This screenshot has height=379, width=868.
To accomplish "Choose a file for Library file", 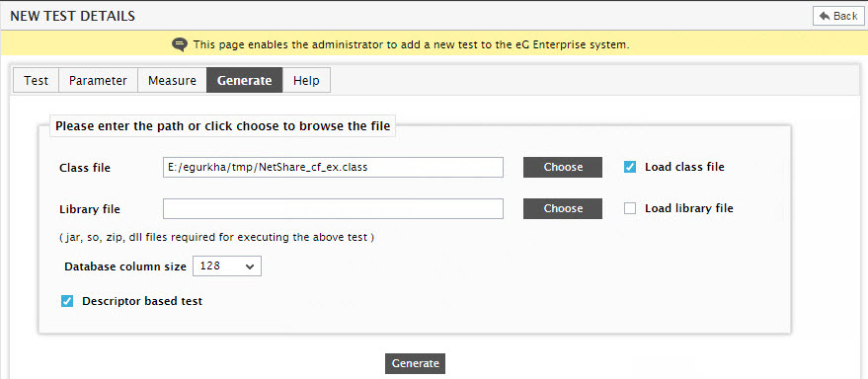I will (x=563, y=208).
